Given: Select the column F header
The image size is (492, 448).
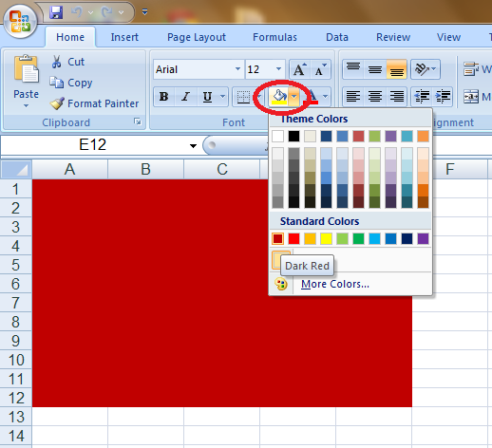Looking at the screenshot, I should (450, 169).
